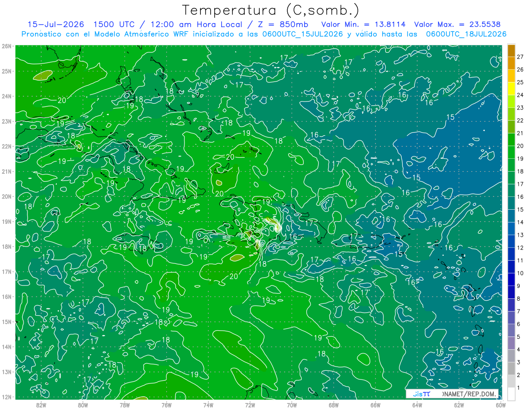
Task: Click the color scale legend value 9
Action: (x=519, y=286)
